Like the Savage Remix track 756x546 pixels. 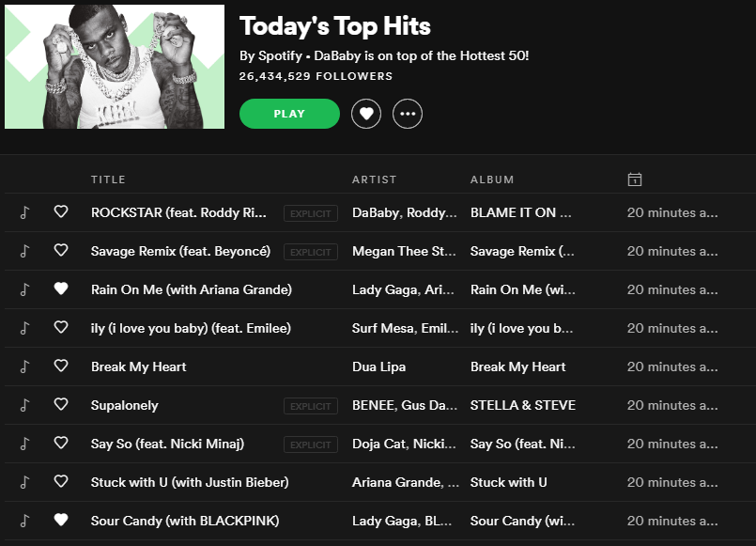61,250
